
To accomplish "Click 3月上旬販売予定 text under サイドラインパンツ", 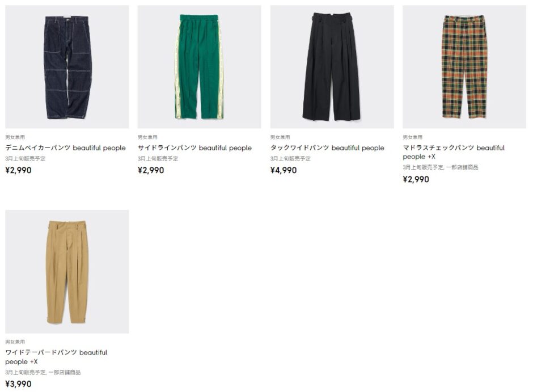I will [x=158, y=159].
